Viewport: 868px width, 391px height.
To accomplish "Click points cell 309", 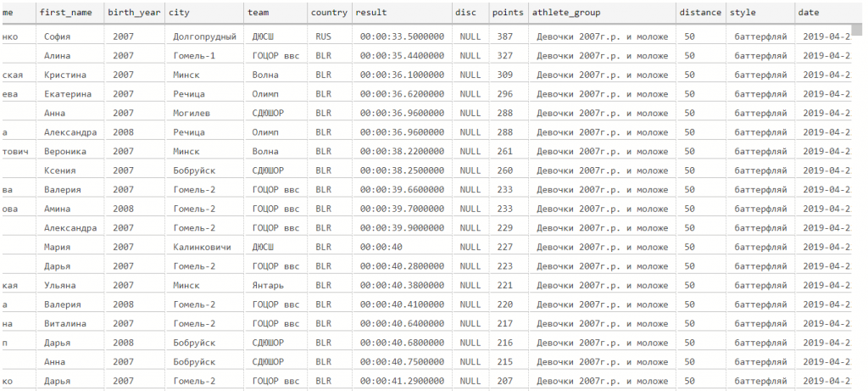I will pos(505,75).
